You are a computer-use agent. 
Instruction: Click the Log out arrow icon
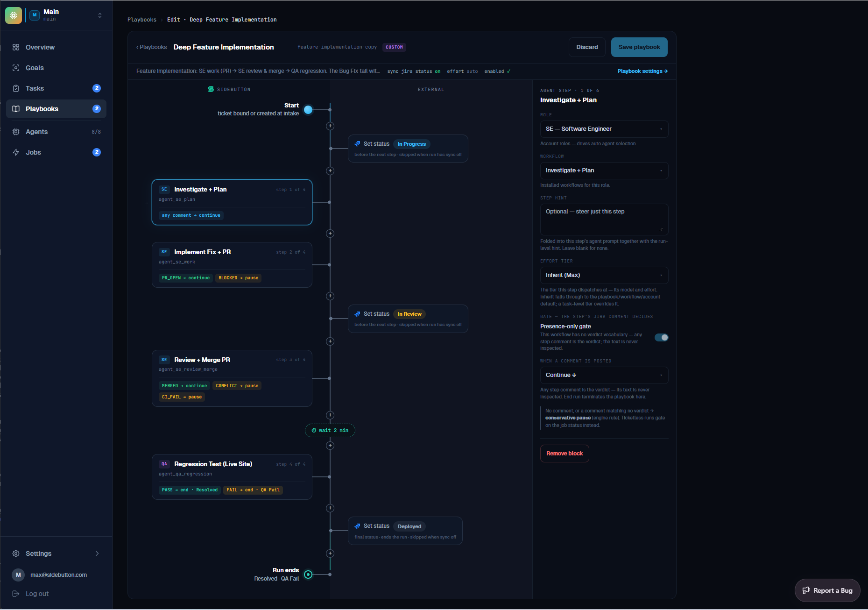(x=16, y=594)
